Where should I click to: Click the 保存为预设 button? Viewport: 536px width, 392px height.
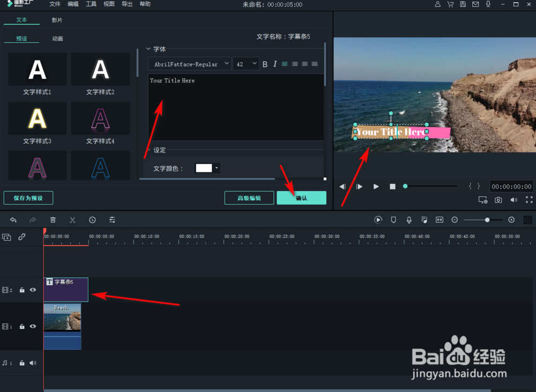(28, 198)
